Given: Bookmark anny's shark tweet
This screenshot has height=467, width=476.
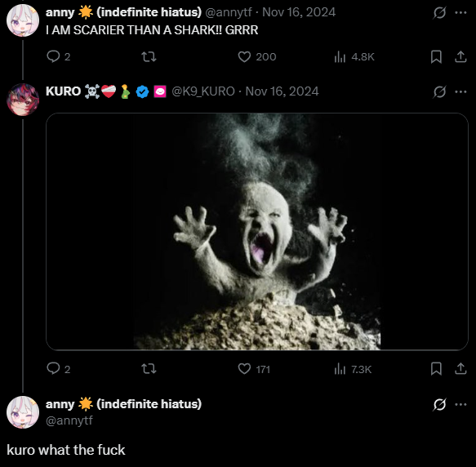Looking at the screenshot, I should [x=436, y=57].
